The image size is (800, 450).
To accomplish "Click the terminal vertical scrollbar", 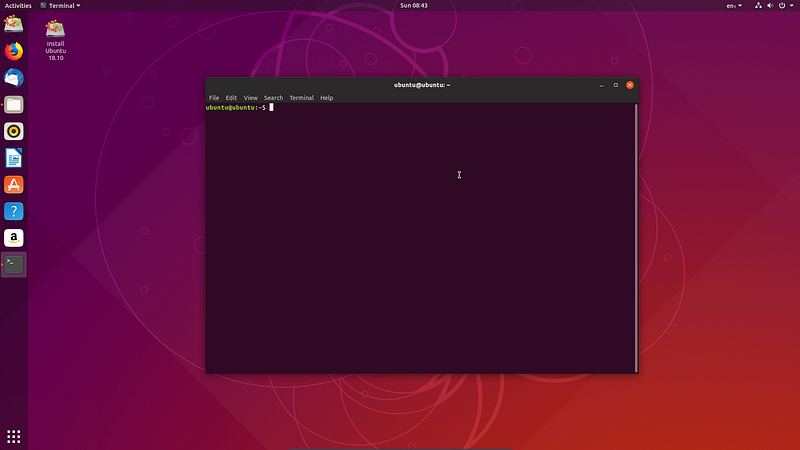I will 636,238.
